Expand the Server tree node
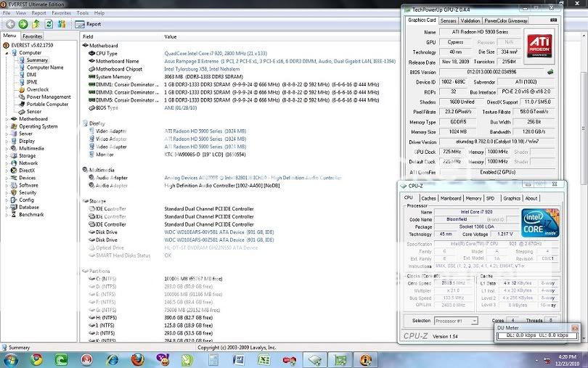Image resolution: width=588 pixels, height=368 pixels. click(x=7, y=134)
